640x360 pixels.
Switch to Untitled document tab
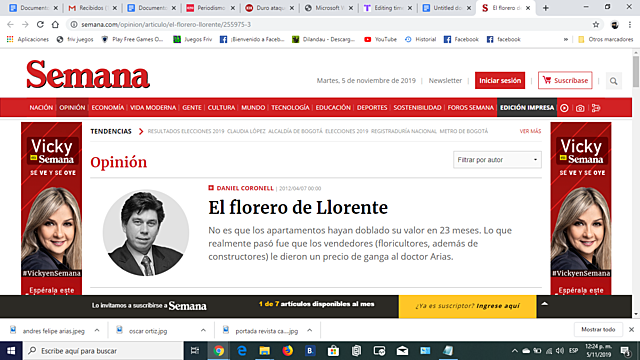(446, 8)
